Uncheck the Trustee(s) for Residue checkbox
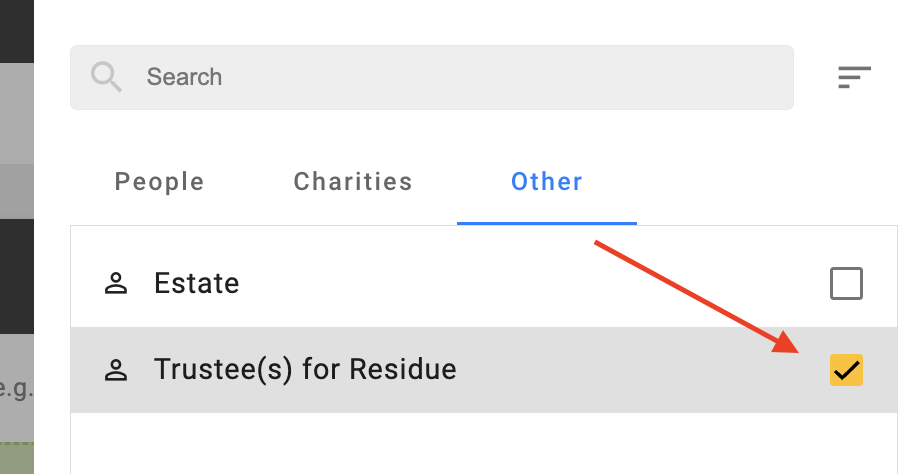Viewport: 918px width, 474px height. [x=846, y=370]
